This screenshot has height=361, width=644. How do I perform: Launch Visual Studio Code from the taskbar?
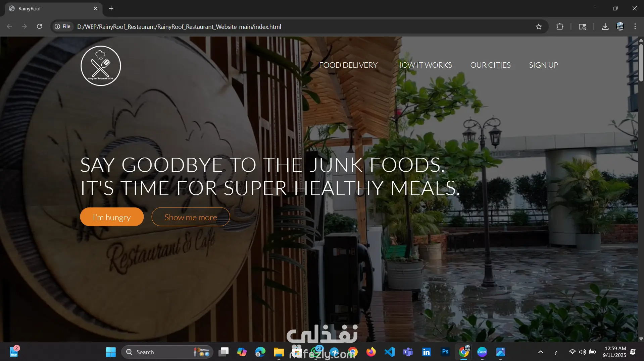389,352
